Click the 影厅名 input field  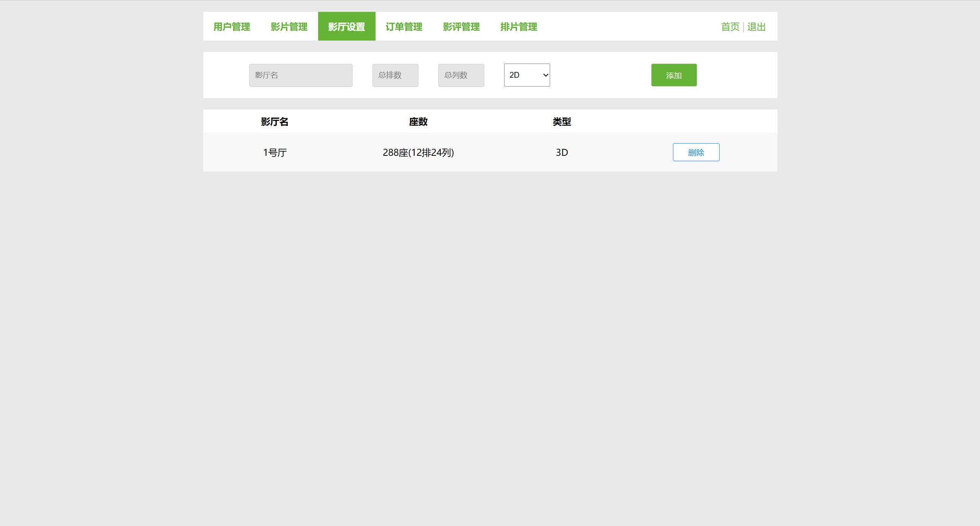point(301,75)
